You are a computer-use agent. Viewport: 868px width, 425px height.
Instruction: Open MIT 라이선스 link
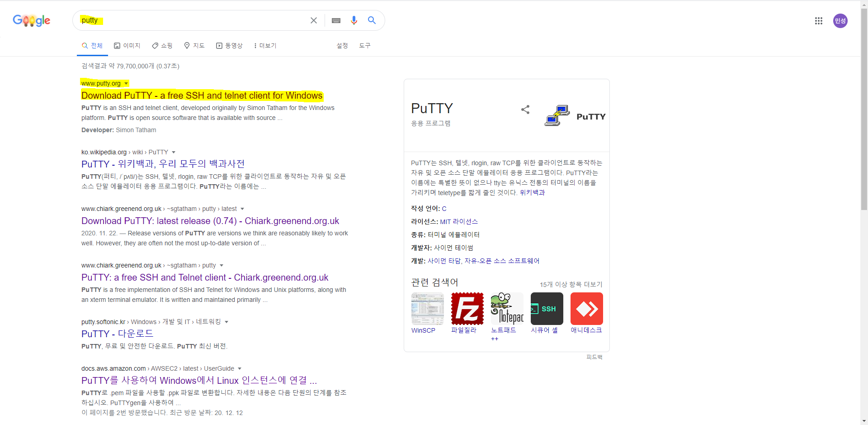459,222
